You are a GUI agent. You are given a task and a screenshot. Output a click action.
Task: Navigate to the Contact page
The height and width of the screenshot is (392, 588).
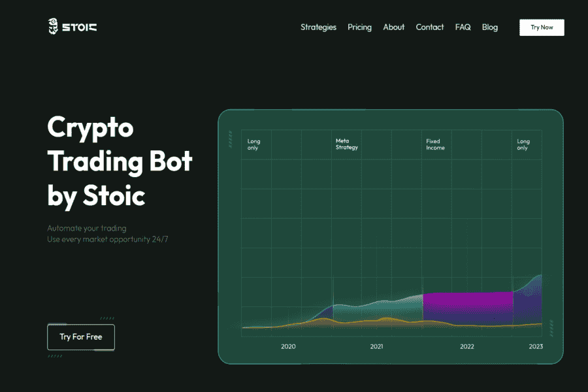429,27
